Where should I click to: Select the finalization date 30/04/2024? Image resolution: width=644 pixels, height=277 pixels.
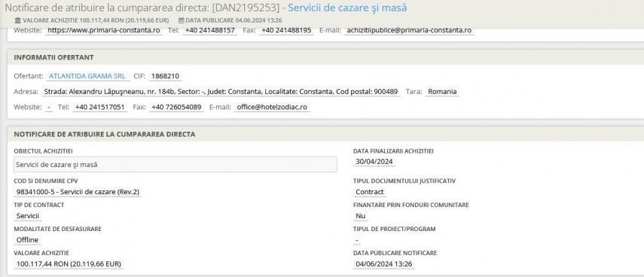374,162
